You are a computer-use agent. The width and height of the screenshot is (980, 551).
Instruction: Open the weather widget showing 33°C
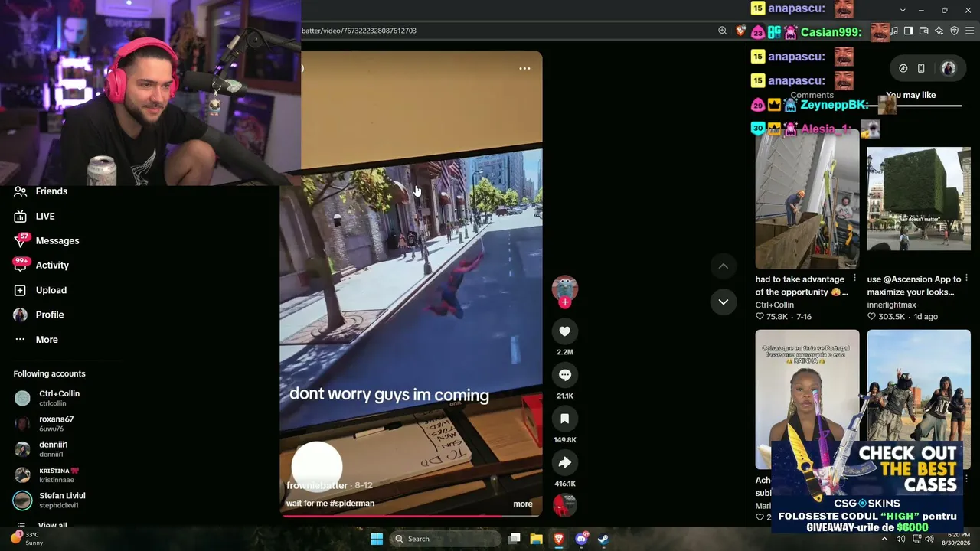pos(26,539)
